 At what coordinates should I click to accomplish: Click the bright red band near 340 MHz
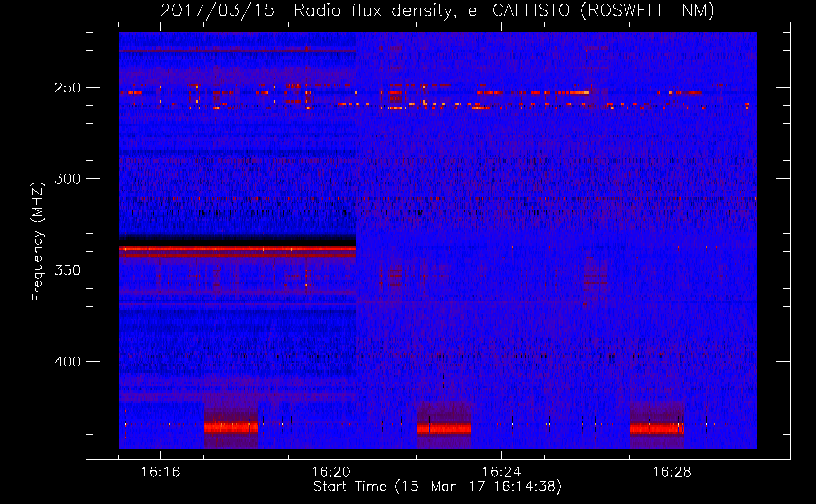tap(237, 248)
